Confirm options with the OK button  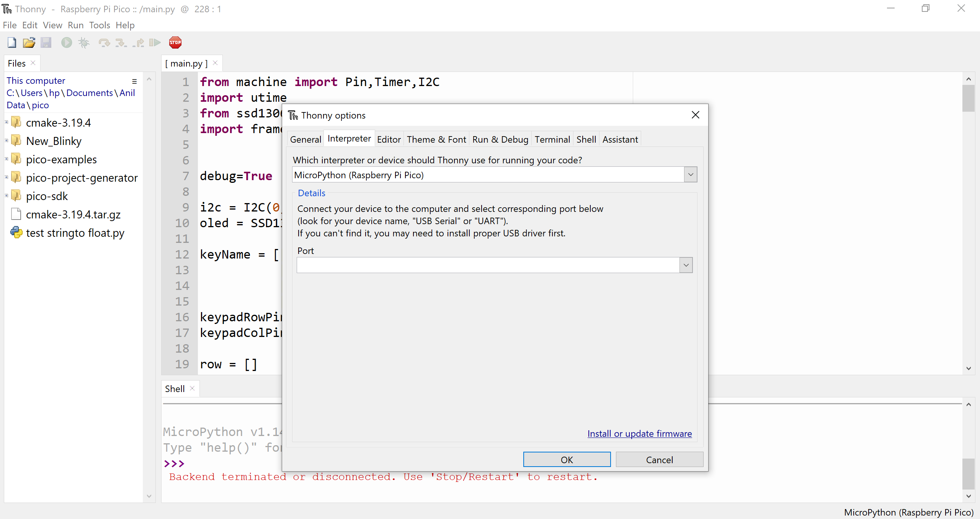pyautogui.click(x=567, y=459)
